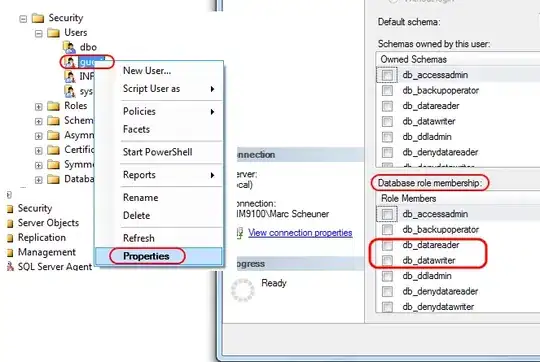
Task: Click the SQL Server Agent icon
Action: coord(10,266)
